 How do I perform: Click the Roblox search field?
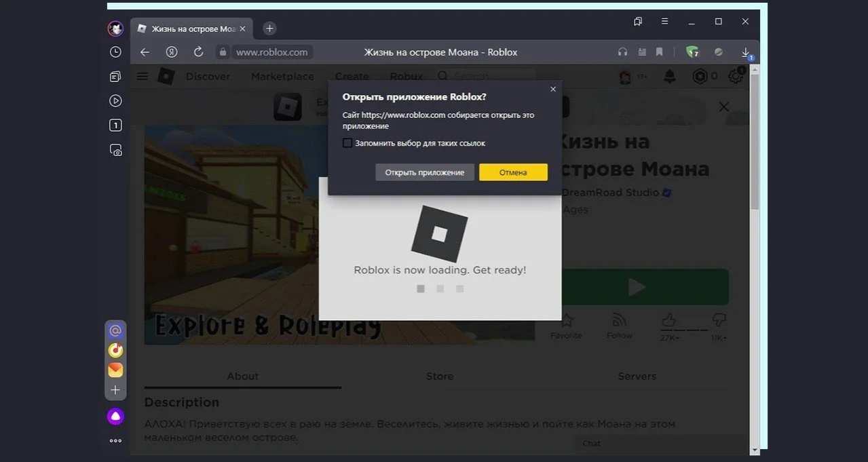click(x=487, y=77)
